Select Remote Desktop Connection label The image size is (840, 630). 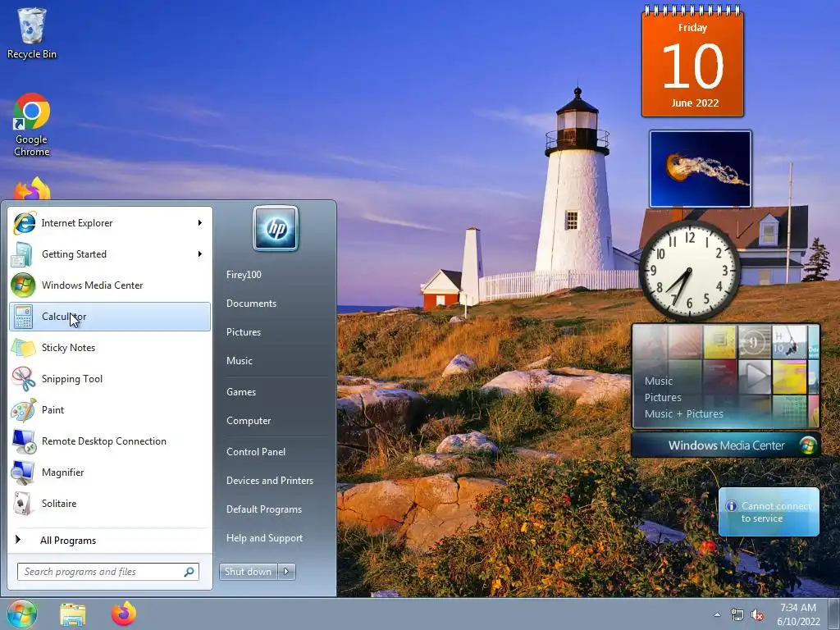[104, 441]
